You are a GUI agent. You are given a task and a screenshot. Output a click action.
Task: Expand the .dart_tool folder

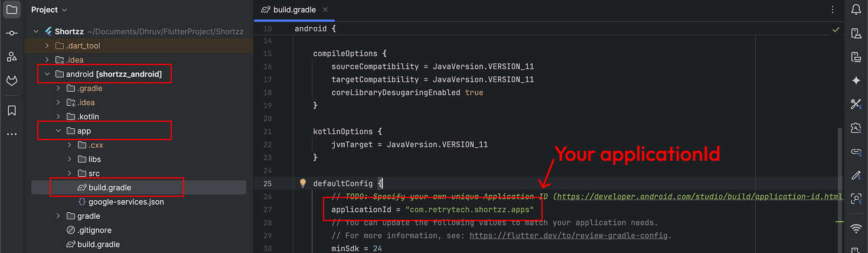tap(47, 46)
